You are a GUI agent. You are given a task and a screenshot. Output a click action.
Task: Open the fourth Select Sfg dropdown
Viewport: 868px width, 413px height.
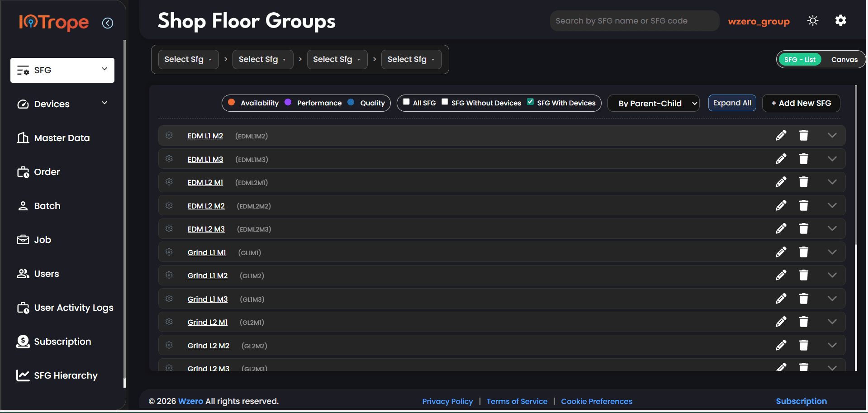(411, 59)
